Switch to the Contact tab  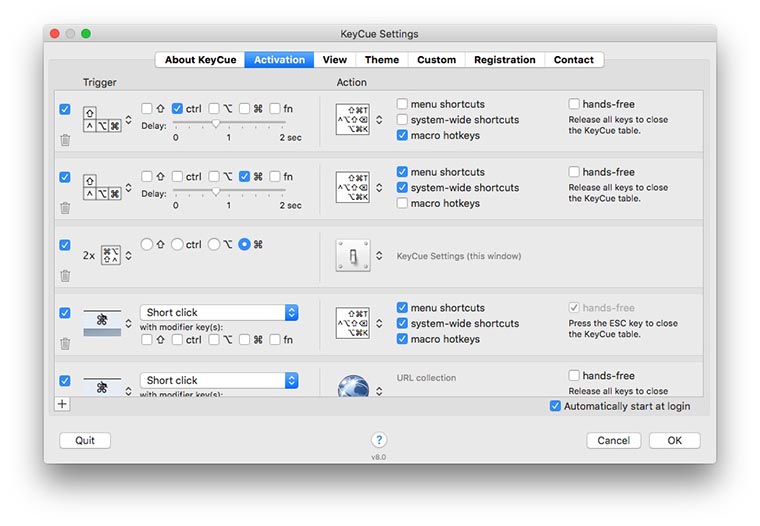pyautogui.click(x=574, y=60)
